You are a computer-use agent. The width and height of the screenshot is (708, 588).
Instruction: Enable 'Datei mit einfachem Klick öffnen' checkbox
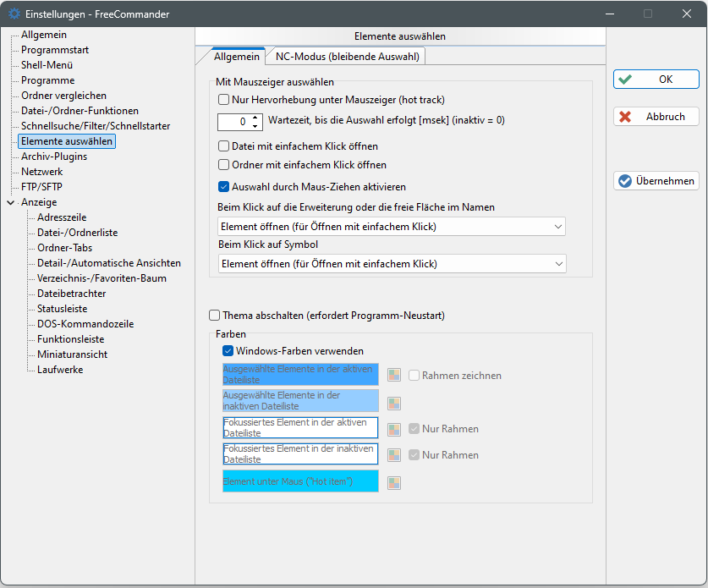(x=224, y=146)
